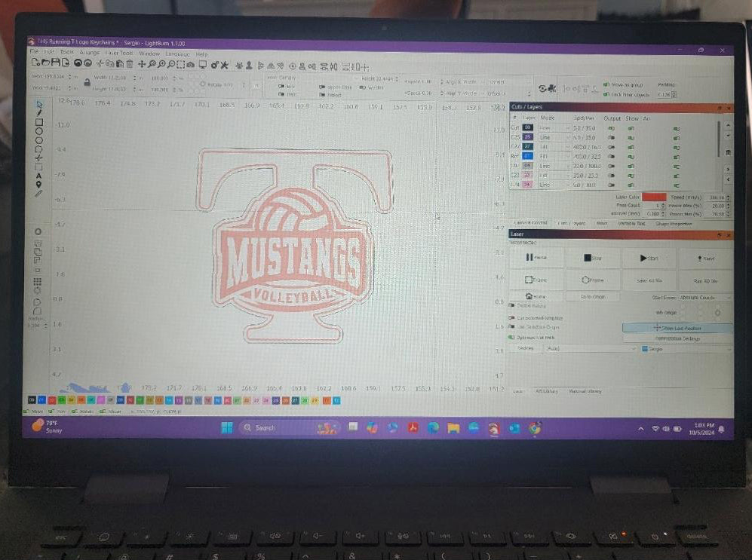Choose the Rectangle drawing tool
Viewport: 752px width, 560px height.
(x=39, y=122)
